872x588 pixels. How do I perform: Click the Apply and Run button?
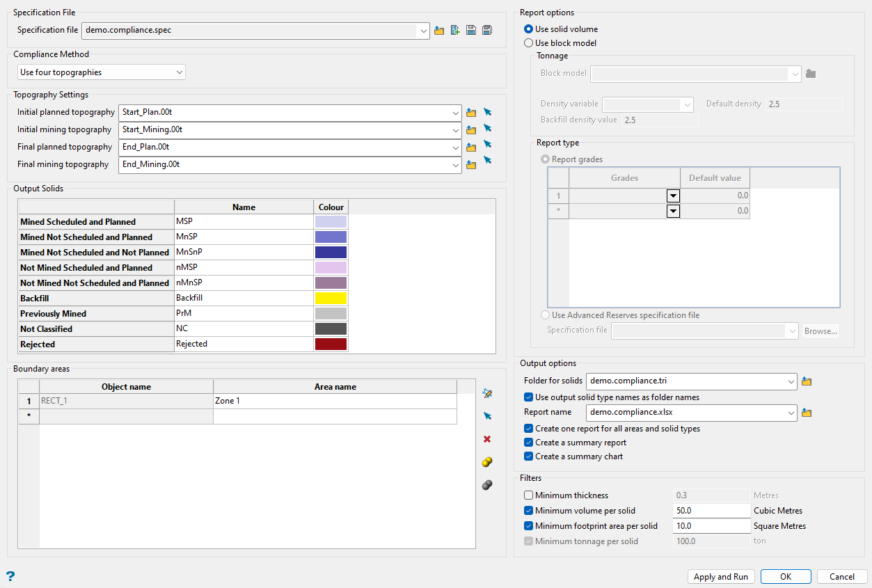tap(721, 577)
